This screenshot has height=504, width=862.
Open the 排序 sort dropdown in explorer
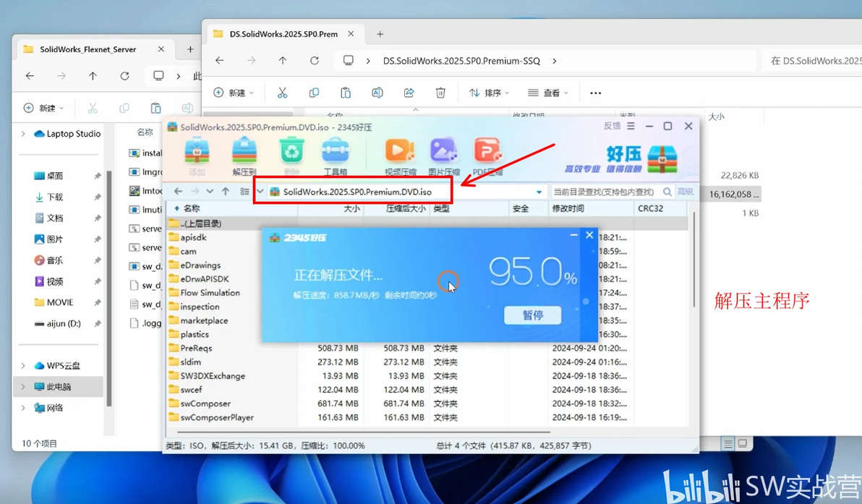[489, 93]
